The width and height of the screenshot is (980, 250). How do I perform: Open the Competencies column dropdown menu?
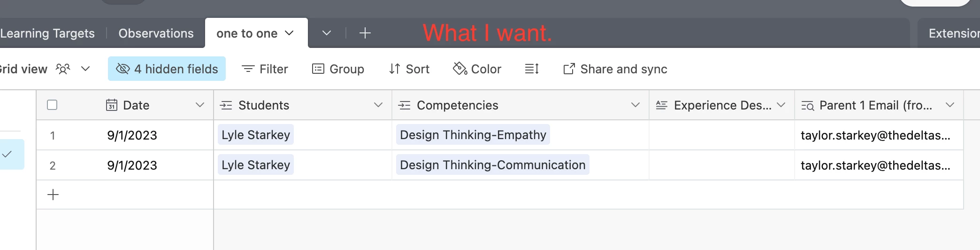pyautogui.click(x=635, y=105)
